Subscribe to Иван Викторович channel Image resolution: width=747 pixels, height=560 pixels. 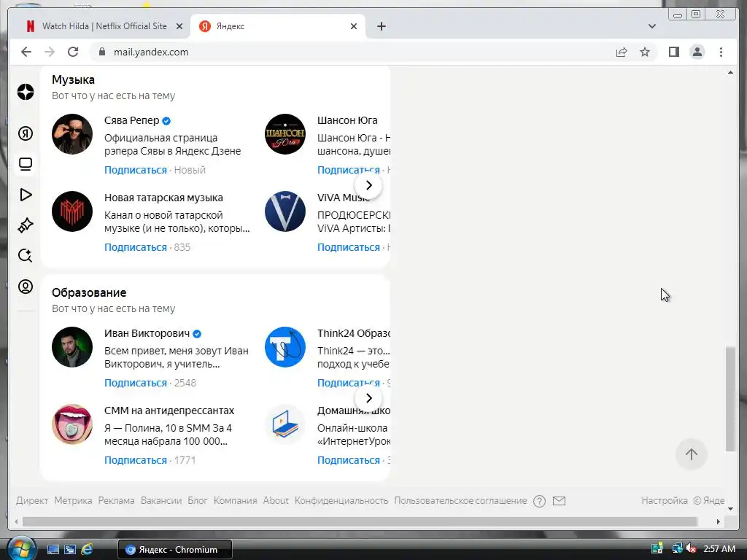tap(135, 383)
